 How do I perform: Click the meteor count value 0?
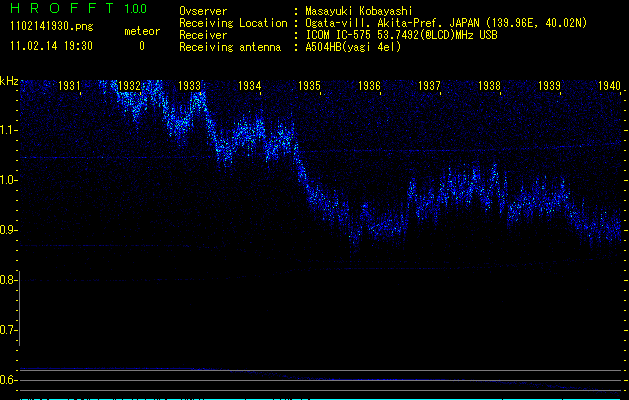coord(142,46)
